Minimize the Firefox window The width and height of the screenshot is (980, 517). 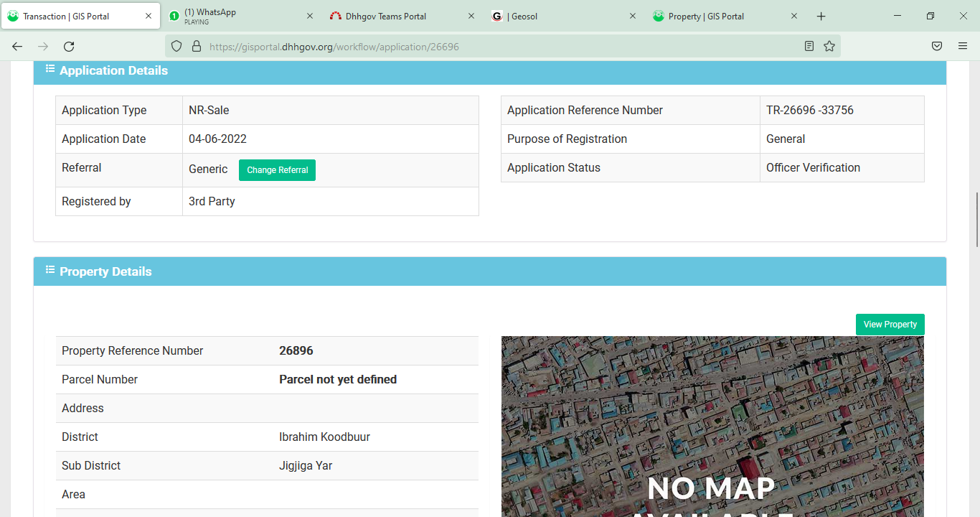point(897,16)
